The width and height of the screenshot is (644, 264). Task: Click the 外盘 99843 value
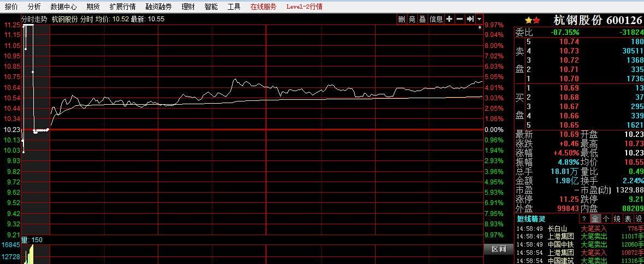coord(568,209)
